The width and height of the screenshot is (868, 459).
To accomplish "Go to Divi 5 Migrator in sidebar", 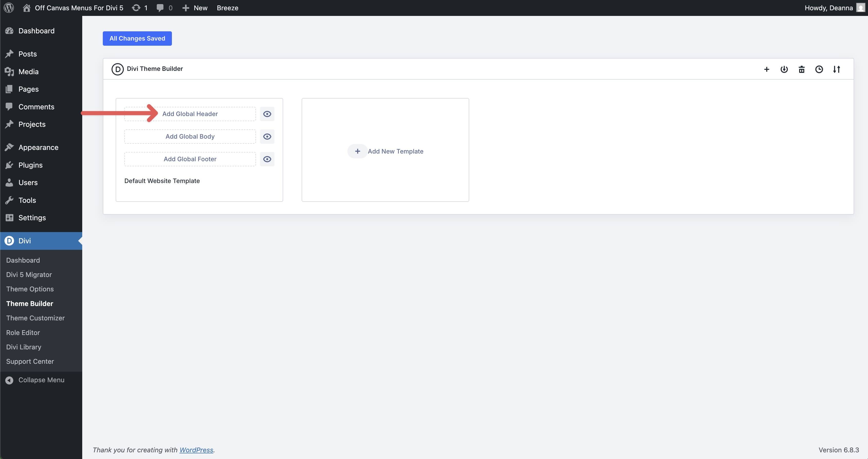I will [29, 274].
